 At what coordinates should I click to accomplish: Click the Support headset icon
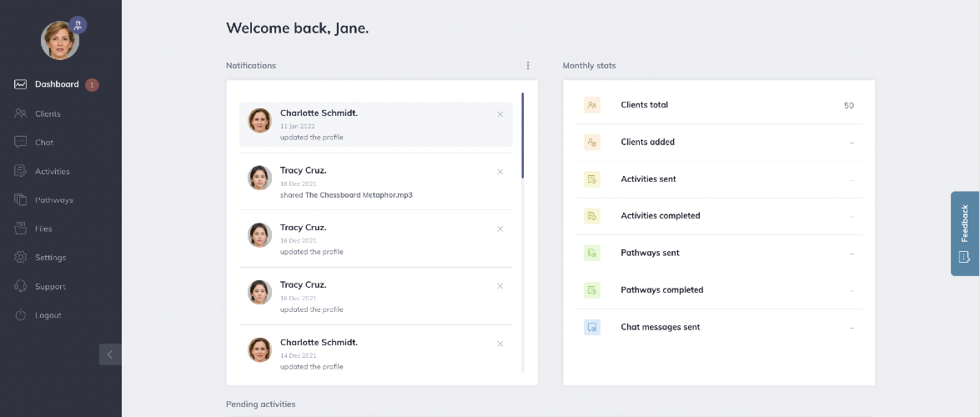tap(21, 286)
